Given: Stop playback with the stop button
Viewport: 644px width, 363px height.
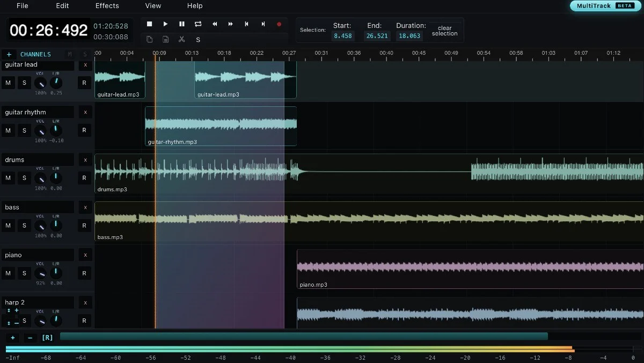Looking at the screenshot, I should click(x=150, y=24).
